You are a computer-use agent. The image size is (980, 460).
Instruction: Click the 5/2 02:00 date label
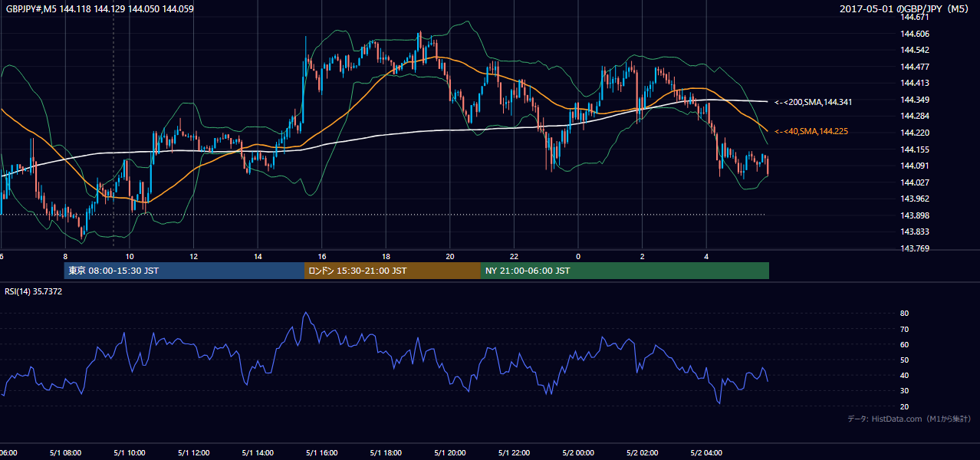tap(643, 453)
